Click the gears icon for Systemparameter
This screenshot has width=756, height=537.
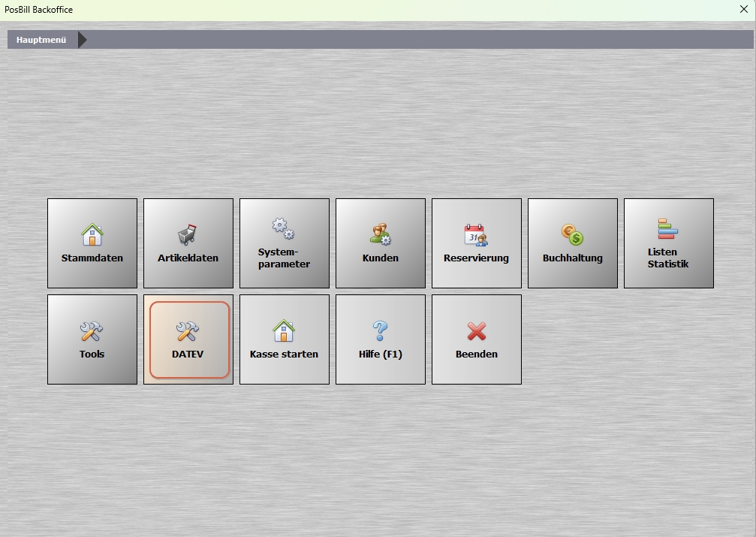[283, 228]
